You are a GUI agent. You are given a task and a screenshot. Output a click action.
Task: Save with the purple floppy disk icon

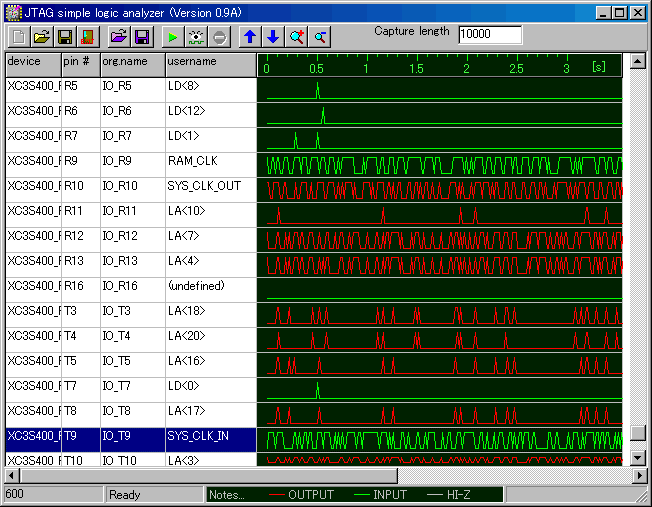(141, 37)
